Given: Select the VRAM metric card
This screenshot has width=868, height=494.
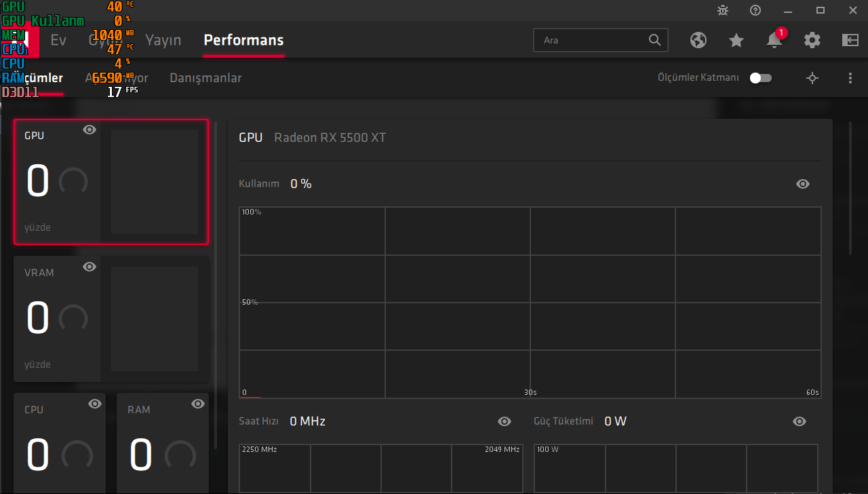Looking at the screenshot, I should 111,319.
